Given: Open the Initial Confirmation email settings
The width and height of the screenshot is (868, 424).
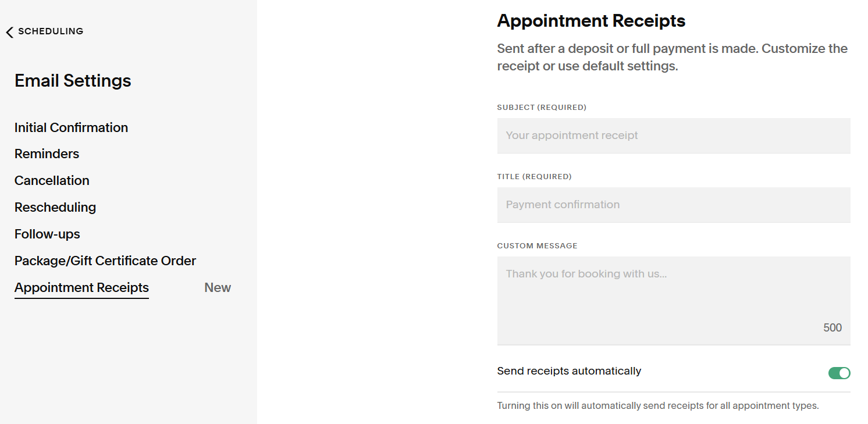Looking at the screenshot, I should (x=71, y=127).
